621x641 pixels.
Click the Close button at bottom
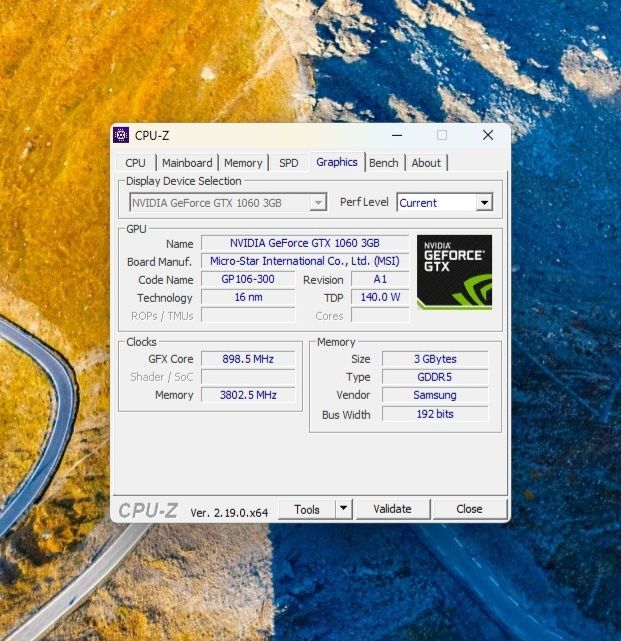coord(469,509)
